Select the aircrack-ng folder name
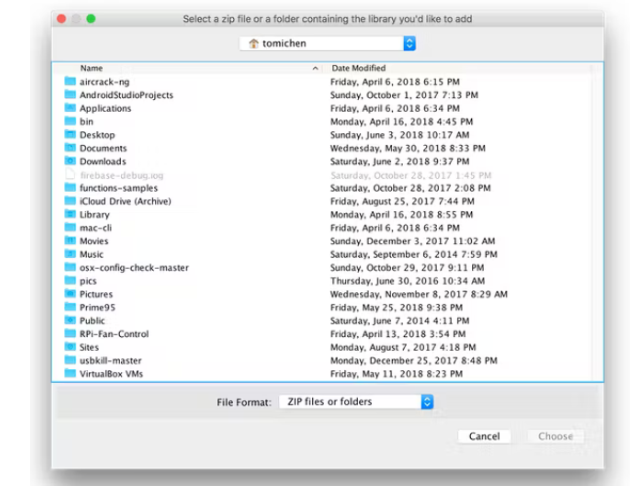 point(104,82)
